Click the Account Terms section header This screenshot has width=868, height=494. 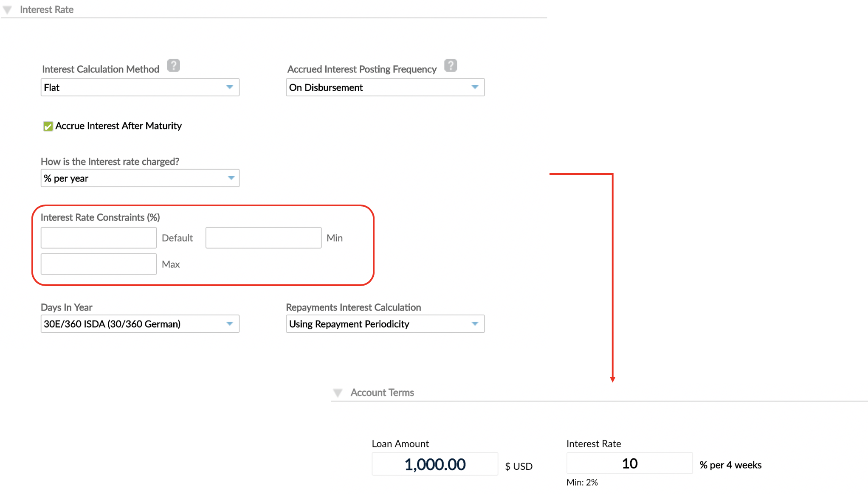382,393
